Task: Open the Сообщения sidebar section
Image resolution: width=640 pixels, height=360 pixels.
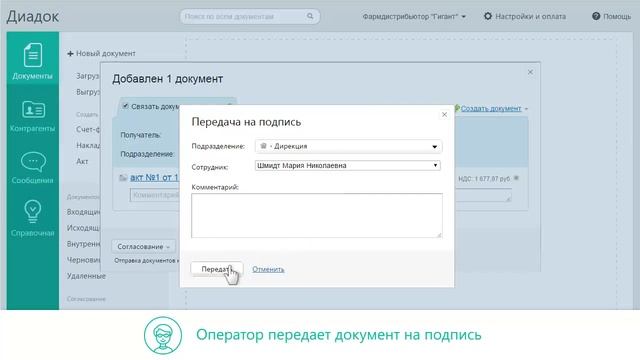Action: [33, 168]
